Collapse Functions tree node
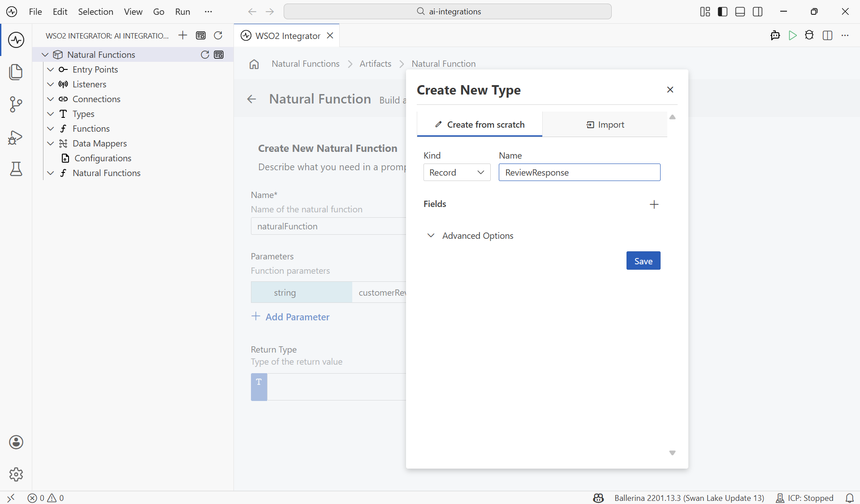The width and height of the screenshot is (860, 504). click(51, 129)
